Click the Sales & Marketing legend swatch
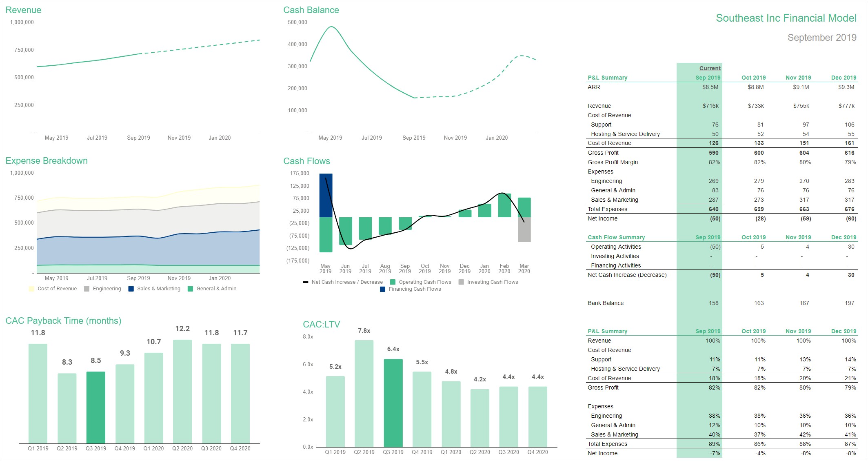Viewport: 868px width, 461px height. point(131,289)
